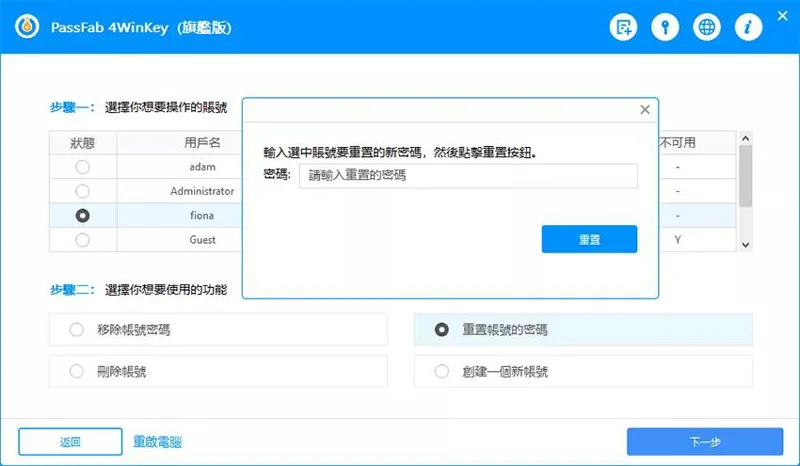This screenshot has width=800, height=466.
Task: Click the 狀態 column header
Action: [83, 143]
